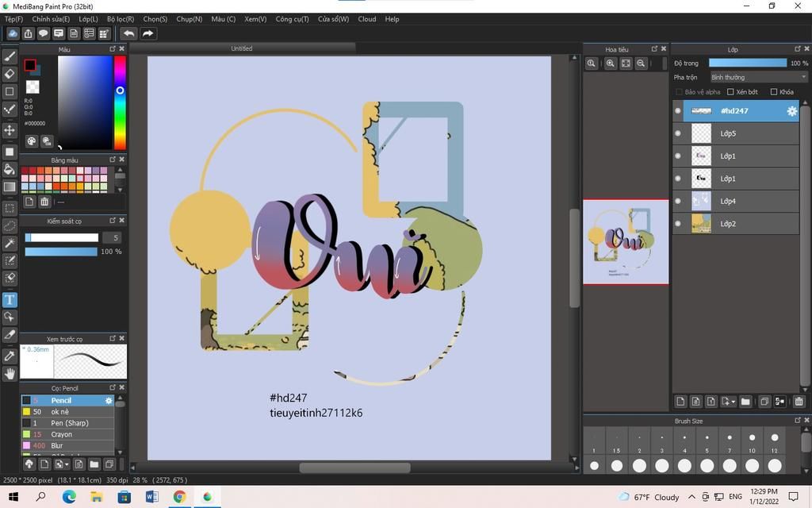This screenshot has width=812, height=508.
Task: Select the Gradient tool
Action: [10, 187]
